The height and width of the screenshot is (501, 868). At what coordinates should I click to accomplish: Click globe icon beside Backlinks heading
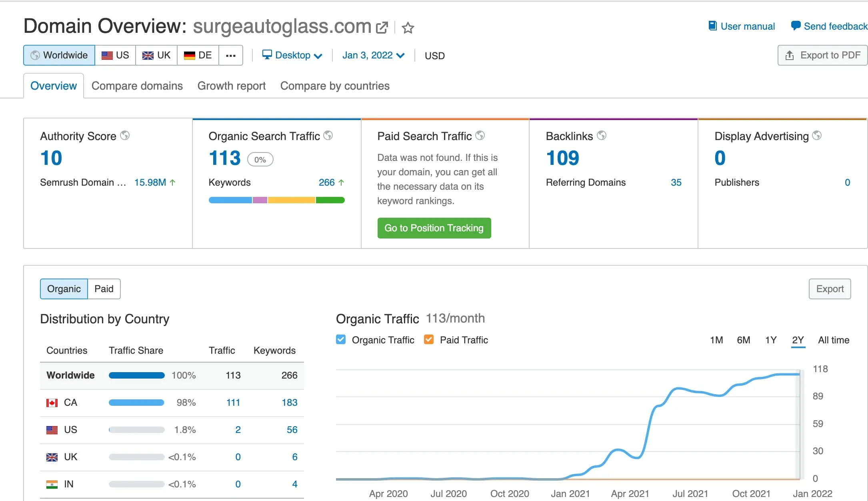click(602, 136)
